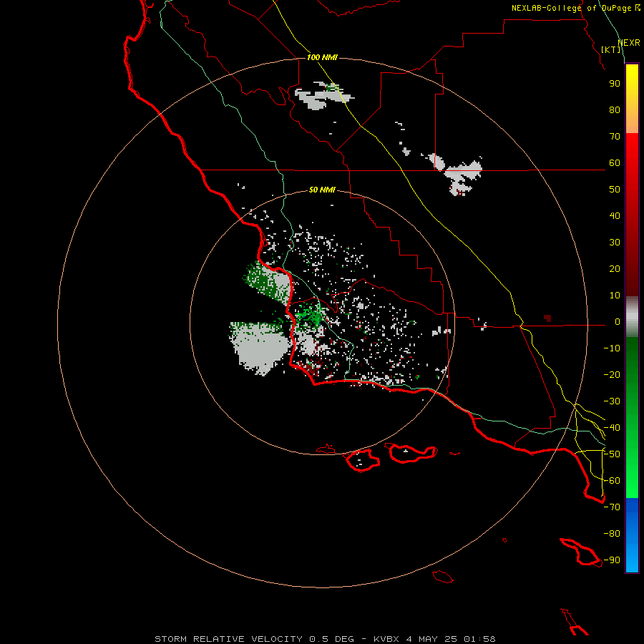Viewport: 644px width, 644px height.
Task: Select the -20 value on the velocity scale
Action: [x=612, y=375]
